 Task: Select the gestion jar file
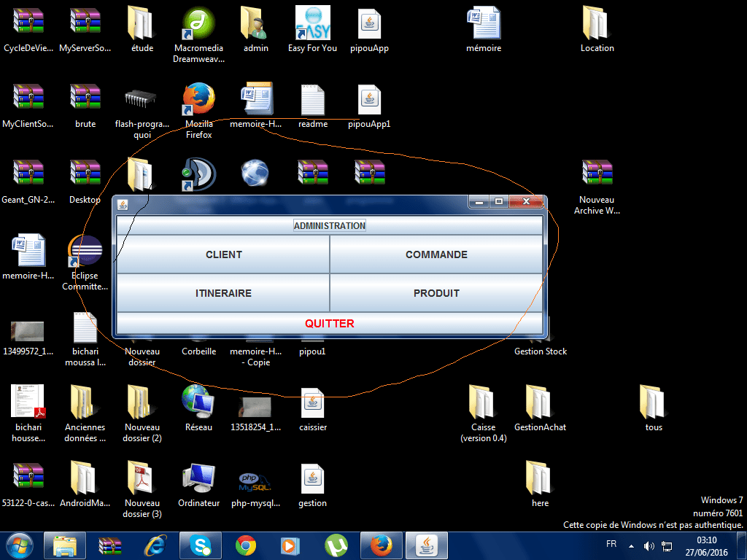pos(312,478)
